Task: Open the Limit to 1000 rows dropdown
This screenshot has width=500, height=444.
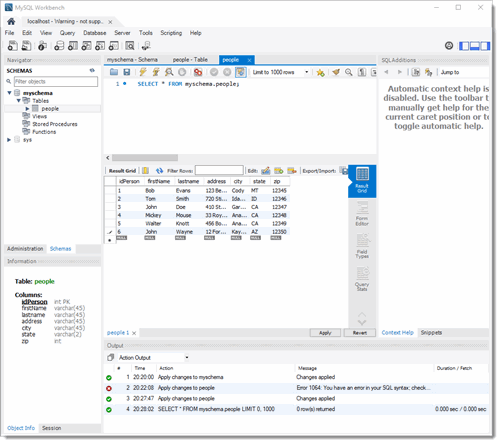Action: point(280,72)
